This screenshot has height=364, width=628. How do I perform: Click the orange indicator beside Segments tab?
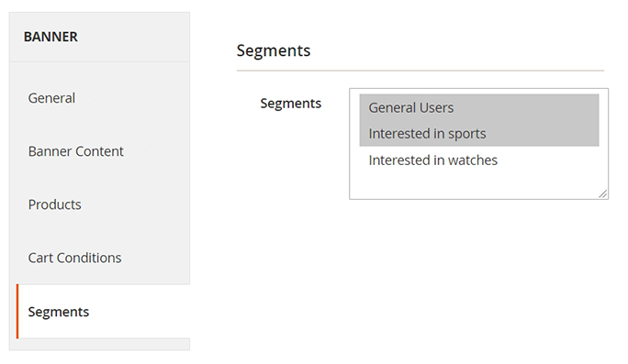(17, 311)
